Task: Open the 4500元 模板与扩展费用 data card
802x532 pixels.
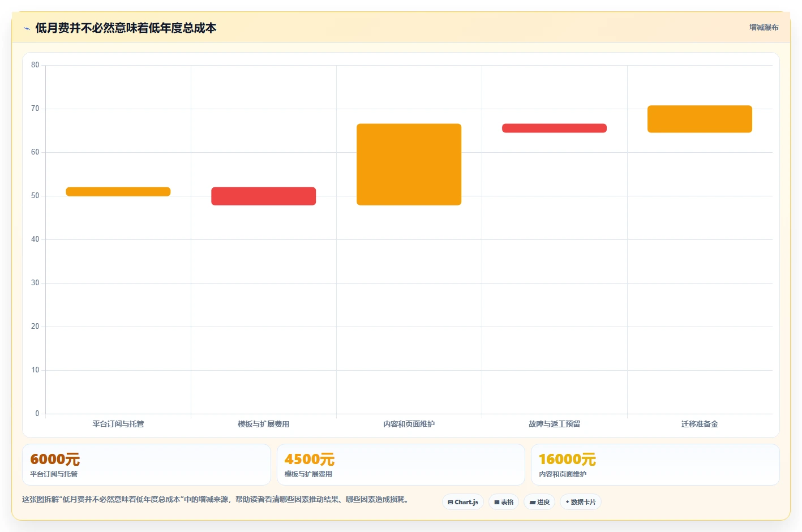Action: (x=401, y=465)
